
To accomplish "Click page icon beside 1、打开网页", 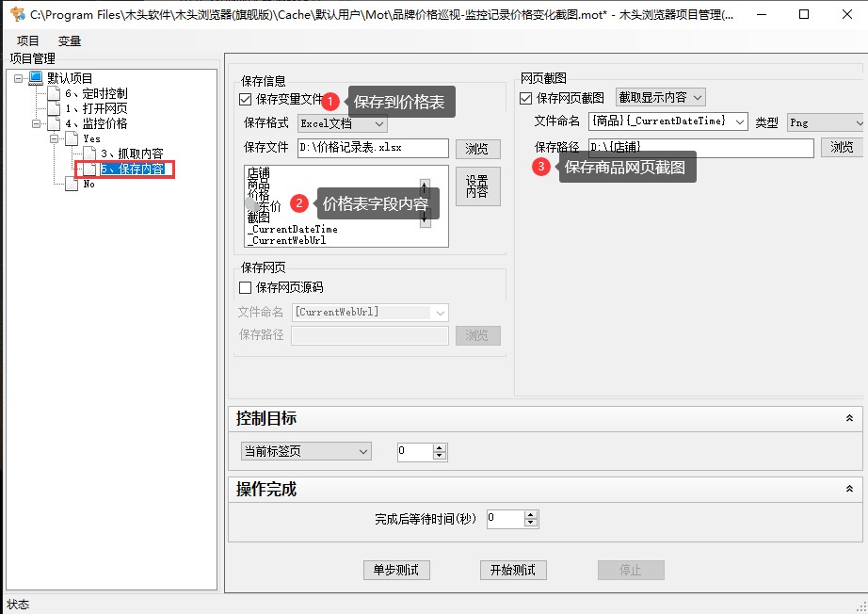I will [x=54, y=108].
